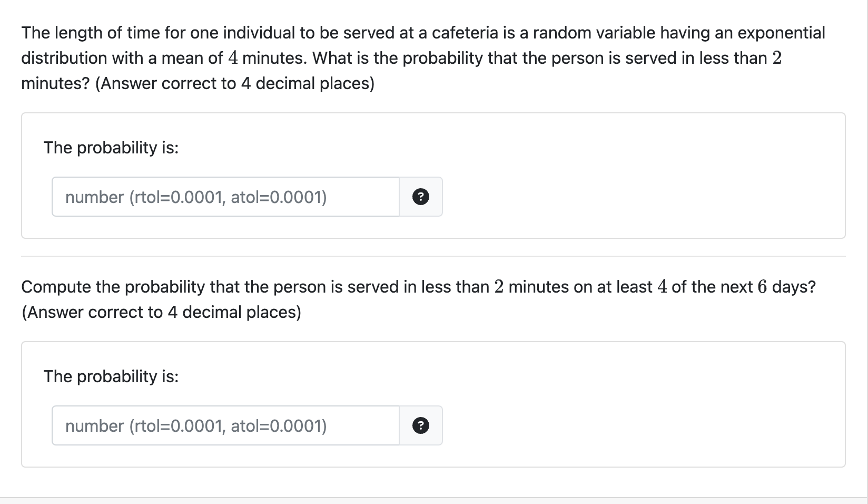The width and height of the screenshot is (868, 504).
Task: Open help icon beside first answer field
Action: [420, 197]
